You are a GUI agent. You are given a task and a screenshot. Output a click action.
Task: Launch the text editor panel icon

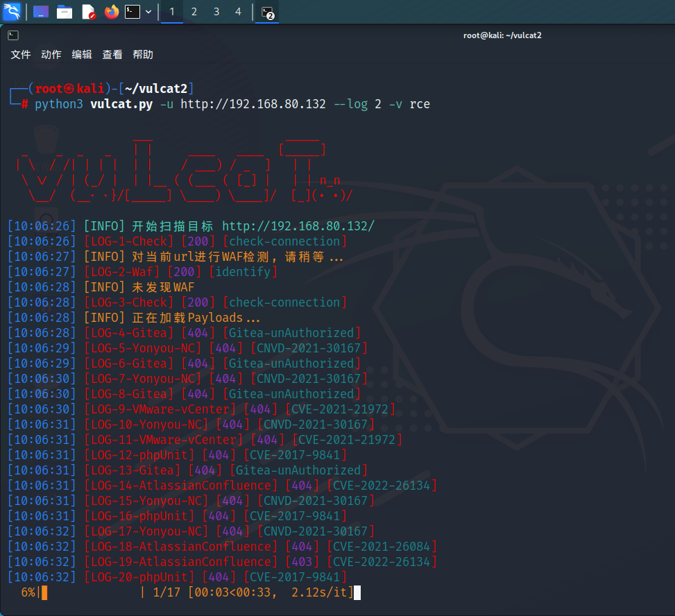[x=88, y=12]
